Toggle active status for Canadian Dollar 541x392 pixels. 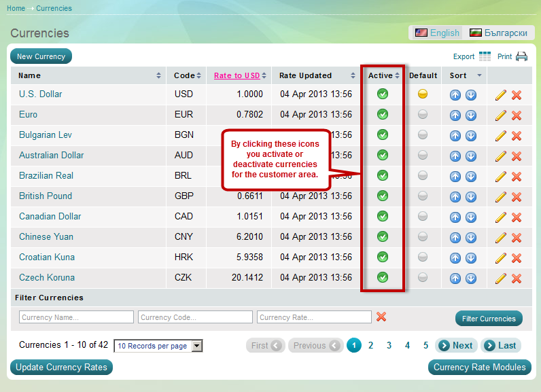tap(383, 217)
